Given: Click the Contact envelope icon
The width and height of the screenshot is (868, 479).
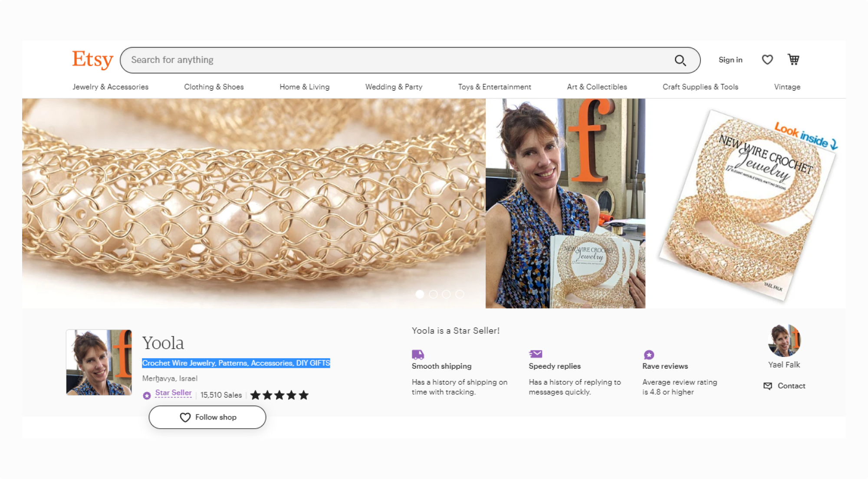Looking at the screenshot, I should pos(768,386).
